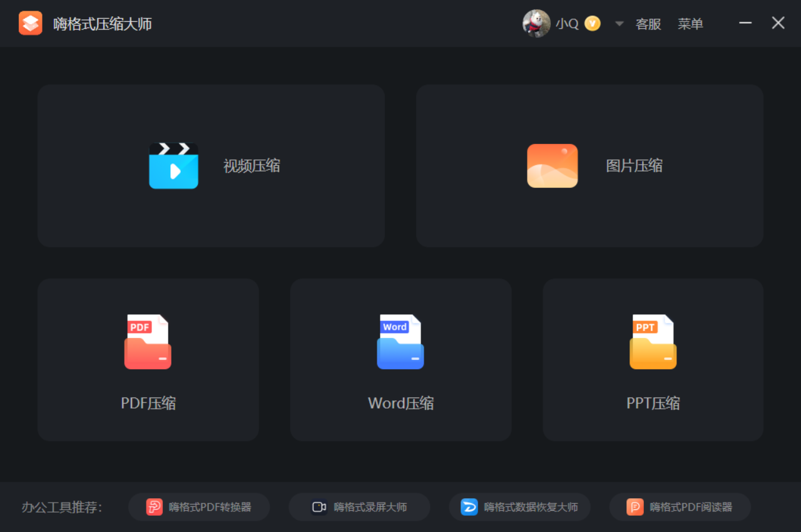The image size is (801, 532).
Task: Open 嗨格式数据恢复大师 recommendation button
Action: pos(519,507)
